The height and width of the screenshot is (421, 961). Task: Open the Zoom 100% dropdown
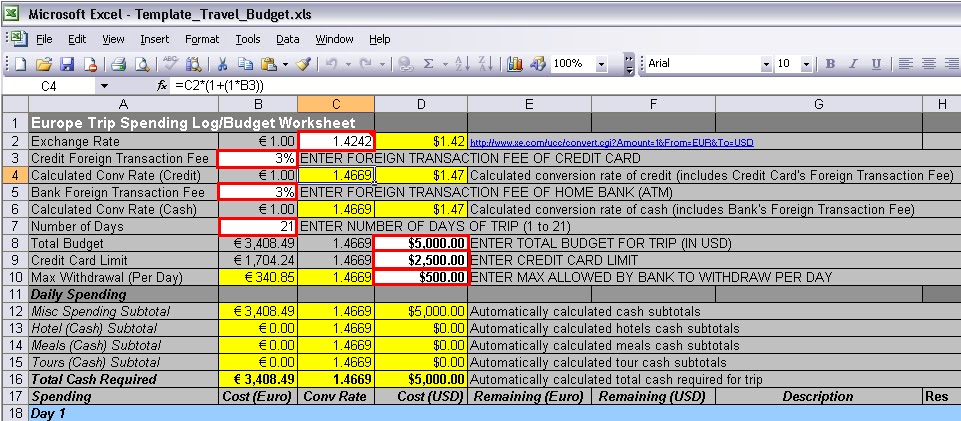point(601,64)
